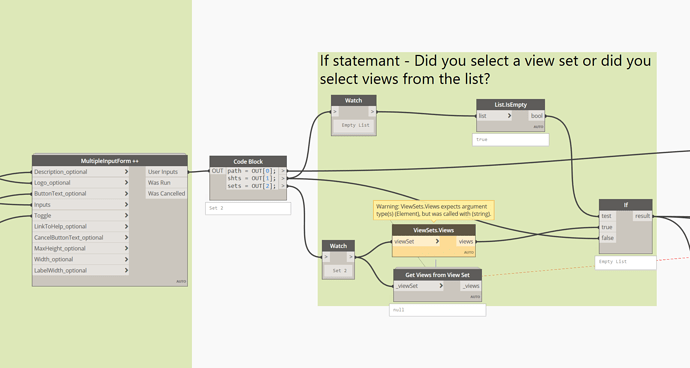This screenshot has width=690, height=368.
Task: Click the result output port on If node
Action: (642, 216)
